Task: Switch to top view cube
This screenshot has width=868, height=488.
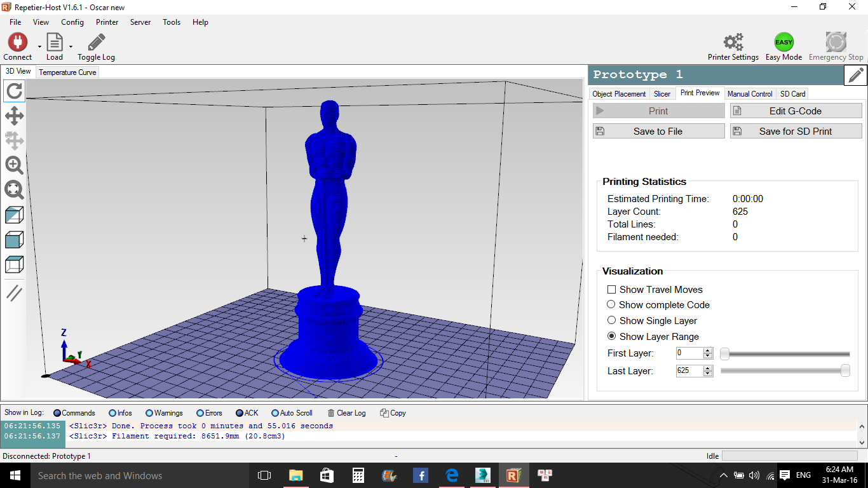Action: click(14, 264)
